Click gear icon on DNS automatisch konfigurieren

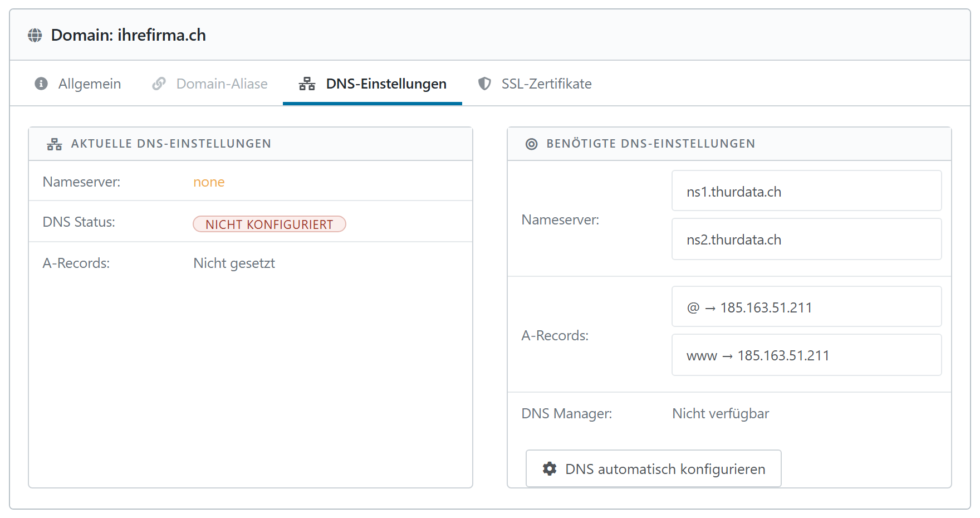pos(550,468)
